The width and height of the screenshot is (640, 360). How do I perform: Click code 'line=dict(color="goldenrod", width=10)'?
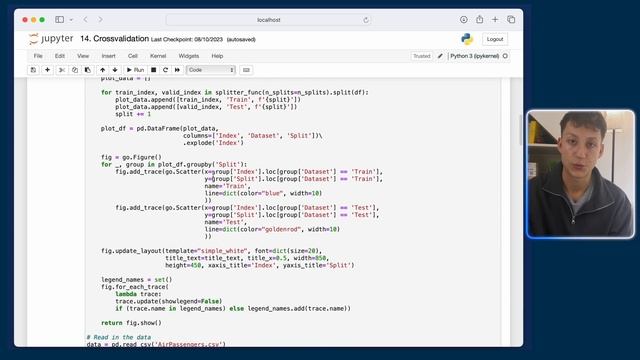pyautogui.click(x=272, y=229)
